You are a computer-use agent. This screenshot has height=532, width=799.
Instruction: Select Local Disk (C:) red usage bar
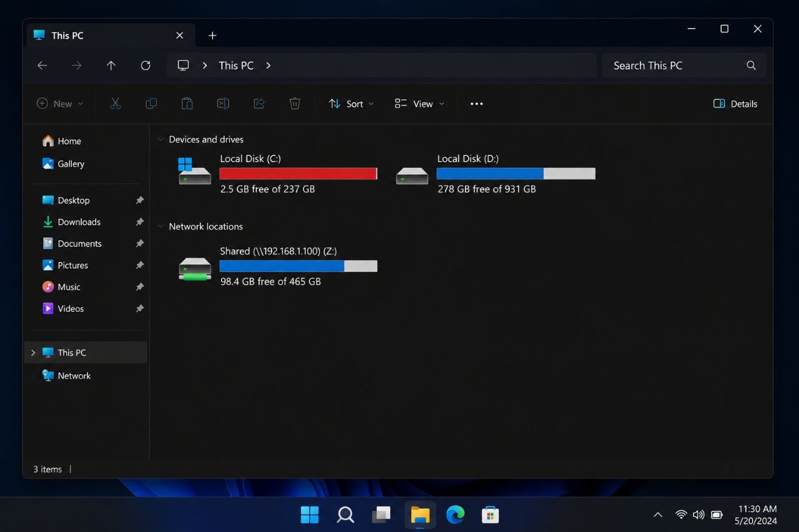click(x=298, y=173)
